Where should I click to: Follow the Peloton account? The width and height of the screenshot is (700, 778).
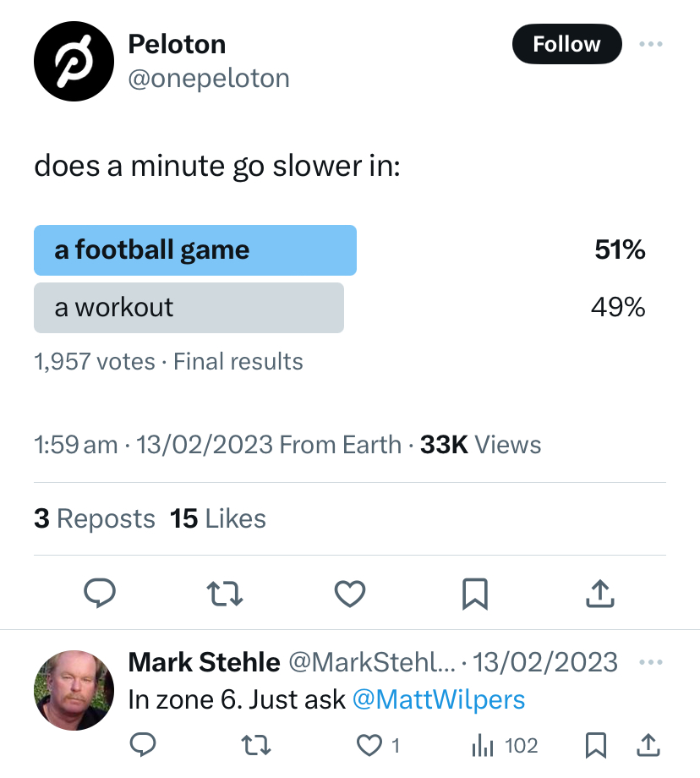[566, 44]
